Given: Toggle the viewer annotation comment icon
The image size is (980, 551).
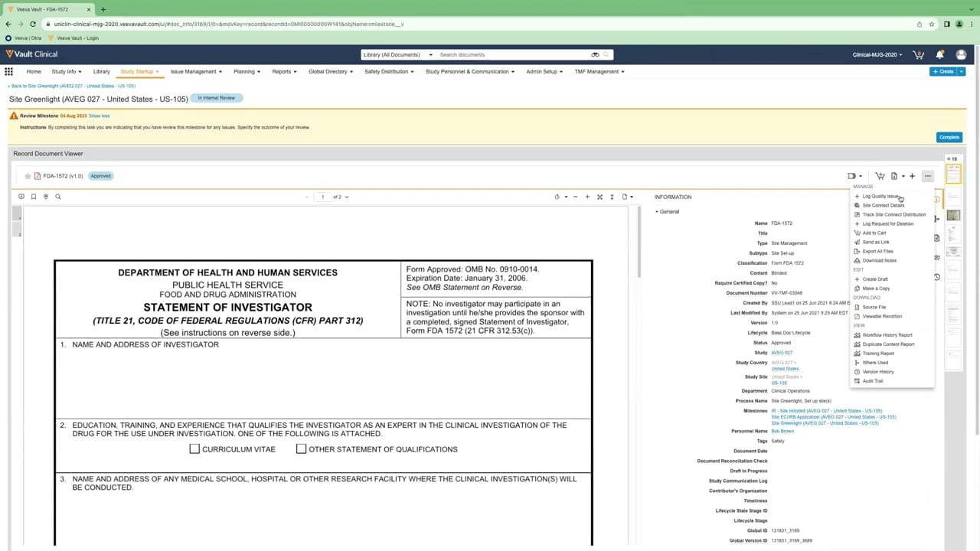Looking at the screenshot, I should [21, 197].
